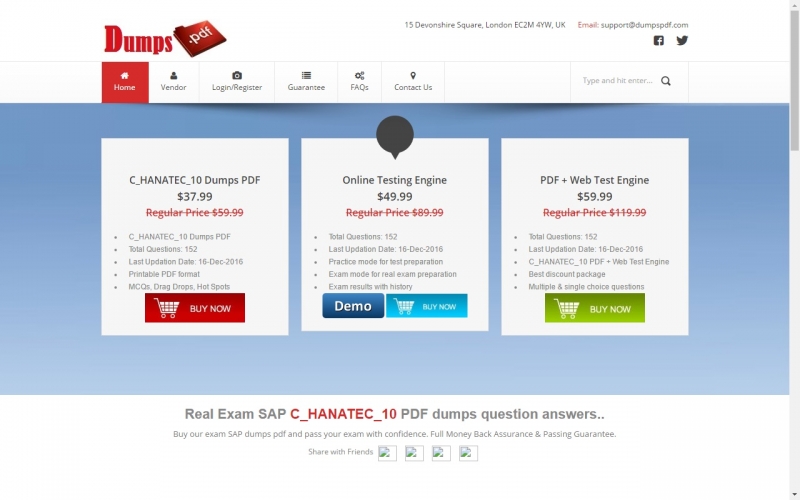The image size is (800, 500).
Task: Click 'Best discount package' list item
Action: tap(567, 274)
